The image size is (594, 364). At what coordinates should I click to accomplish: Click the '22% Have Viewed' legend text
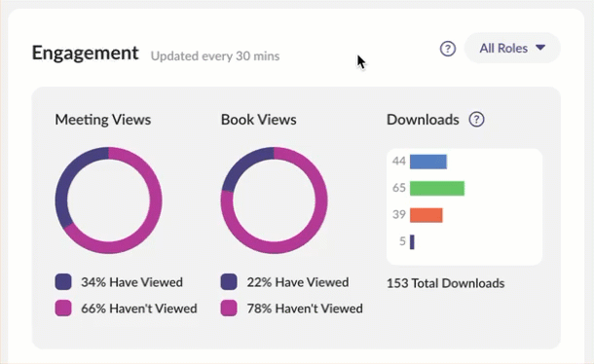[298, 282]
